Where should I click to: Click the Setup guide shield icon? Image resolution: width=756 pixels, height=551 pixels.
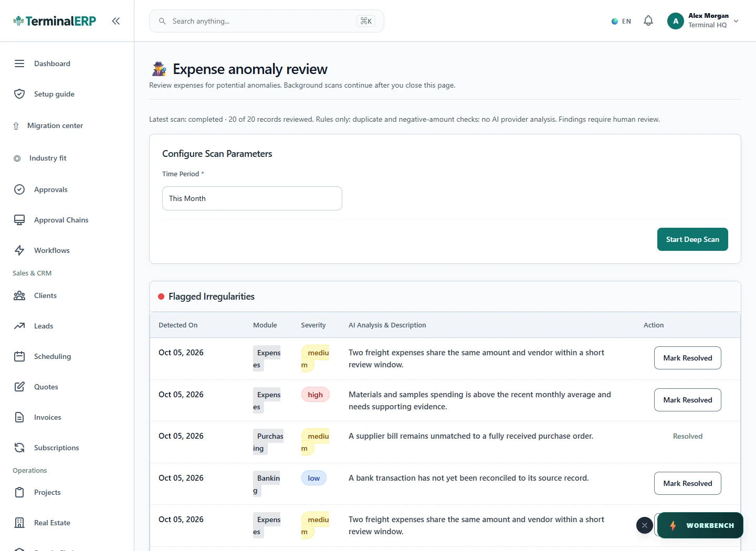(19, 94)
